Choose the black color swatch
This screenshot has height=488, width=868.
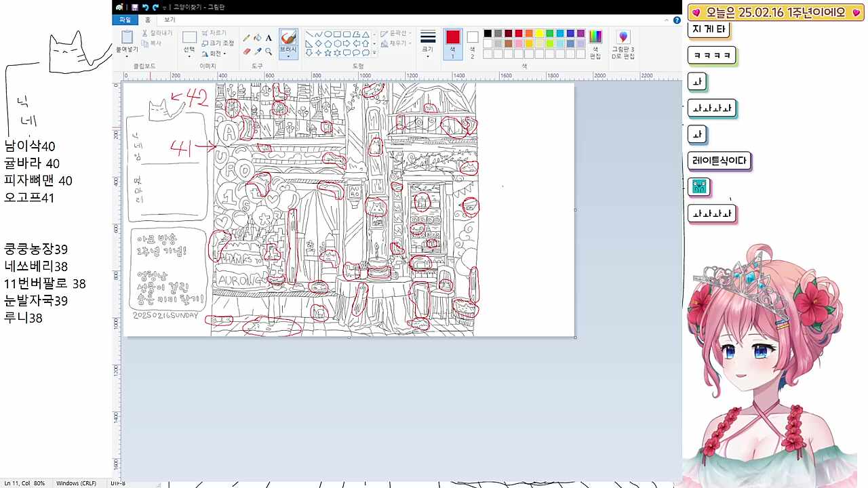pos(488,33)
